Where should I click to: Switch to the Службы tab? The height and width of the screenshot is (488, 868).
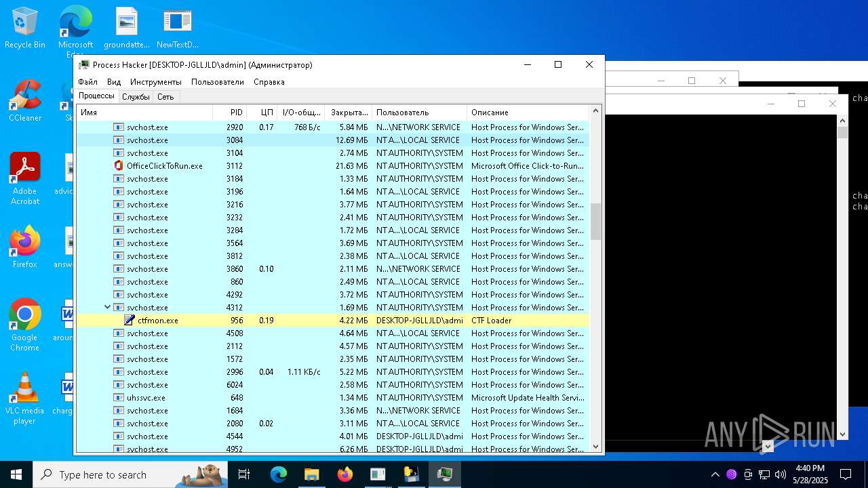coord(136,97)
